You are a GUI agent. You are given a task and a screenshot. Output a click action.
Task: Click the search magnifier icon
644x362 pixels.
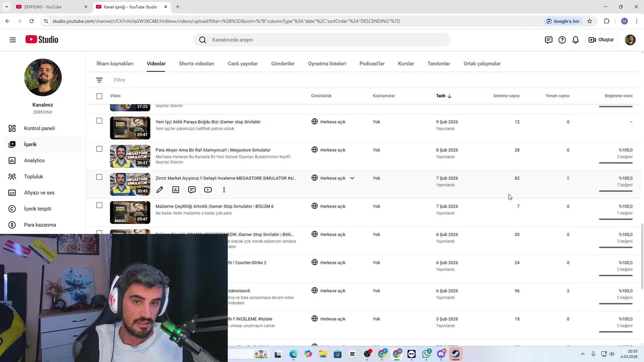pos(202,40)
